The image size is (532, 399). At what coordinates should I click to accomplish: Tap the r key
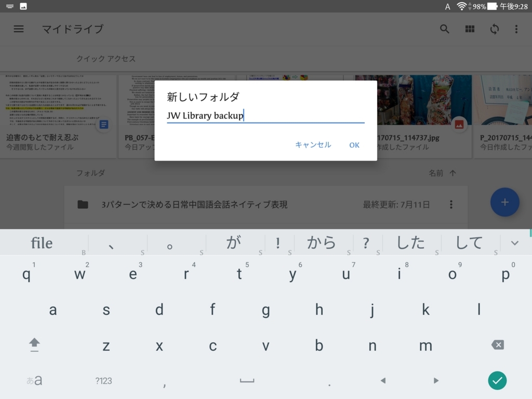pos(186,273)
